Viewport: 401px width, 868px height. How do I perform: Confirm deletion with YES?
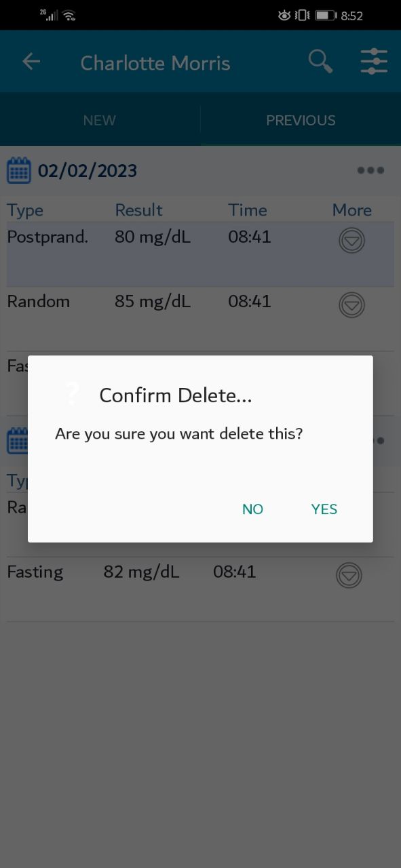click(x=324, y=509)
